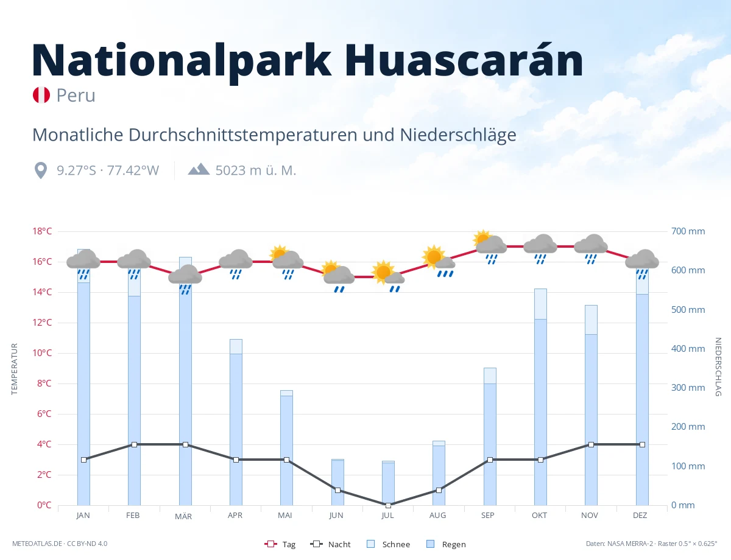Click the TEMPERATUR axis title
Screen dimensions: 731x560
tap(15, 369)
